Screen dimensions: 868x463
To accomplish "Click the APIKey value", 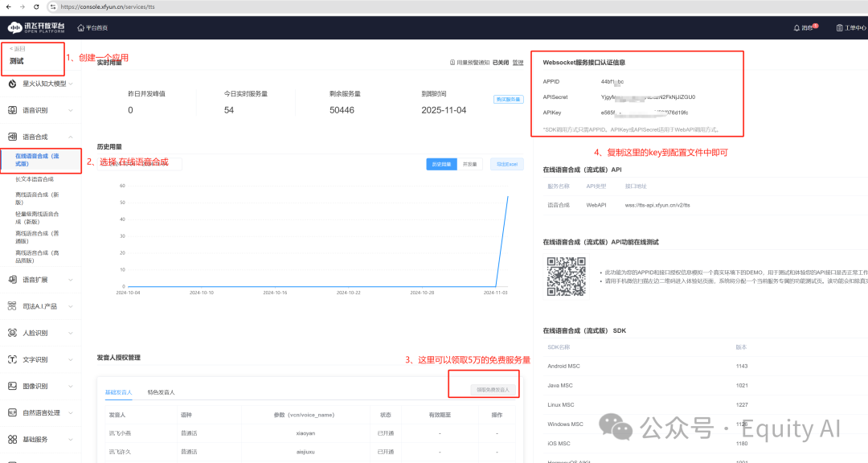I will (645, 113).
